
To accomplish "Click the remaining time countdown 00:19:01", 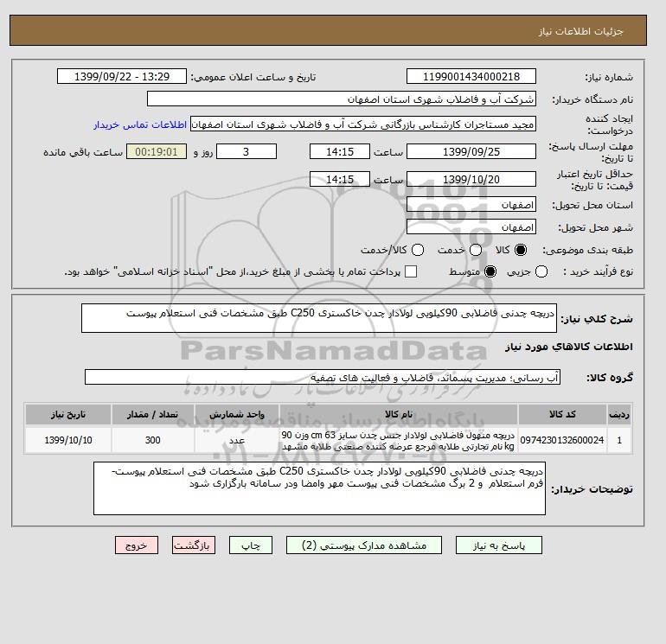I will click(x=157, y=151).
